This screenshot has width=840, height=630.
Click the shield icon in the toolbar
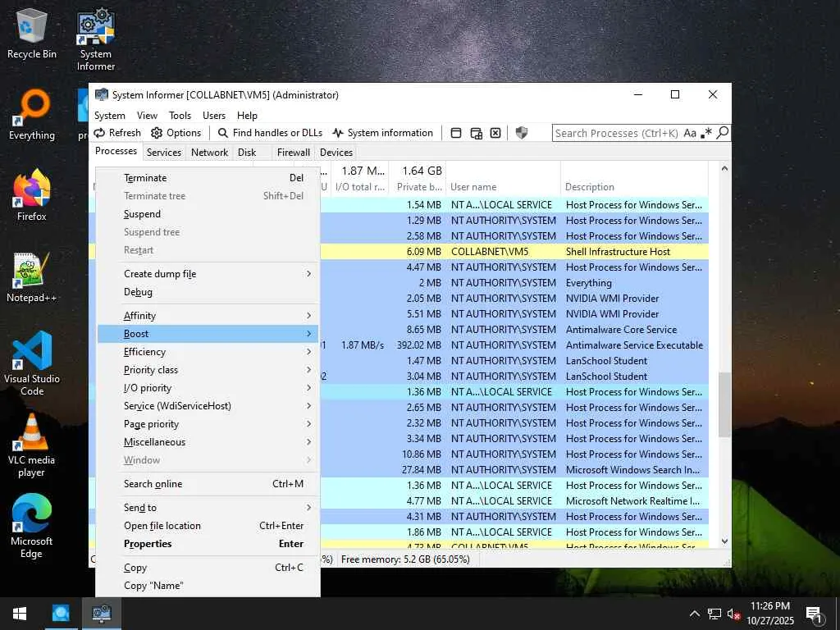point(521,133)
